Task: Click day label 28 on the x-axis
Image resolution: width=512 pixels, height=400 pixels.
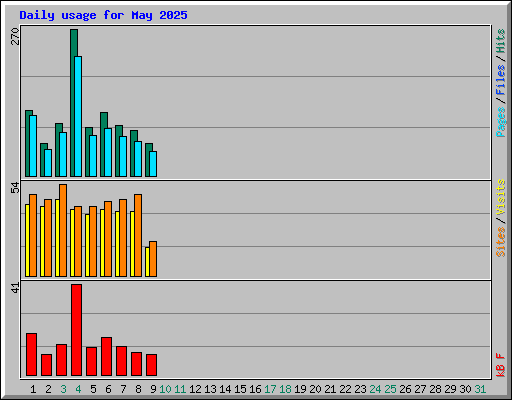Action: (435, 389)
